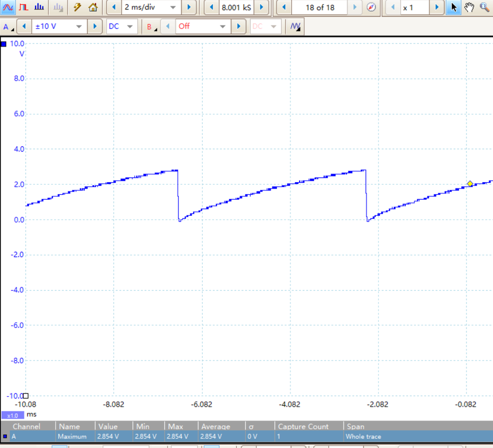This screenshot has height=448, width=493.
Task: Open the math channels icon
Action: point(295,27)
